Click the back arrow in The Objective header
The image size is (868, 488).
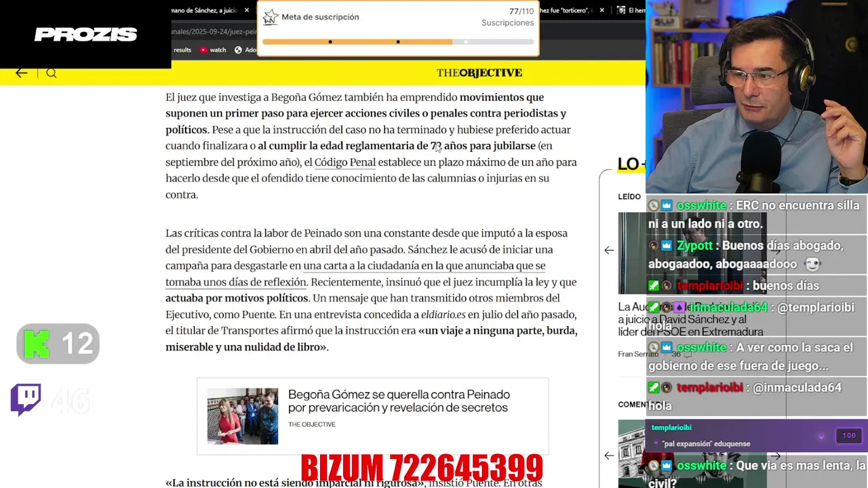pos(22,73)
